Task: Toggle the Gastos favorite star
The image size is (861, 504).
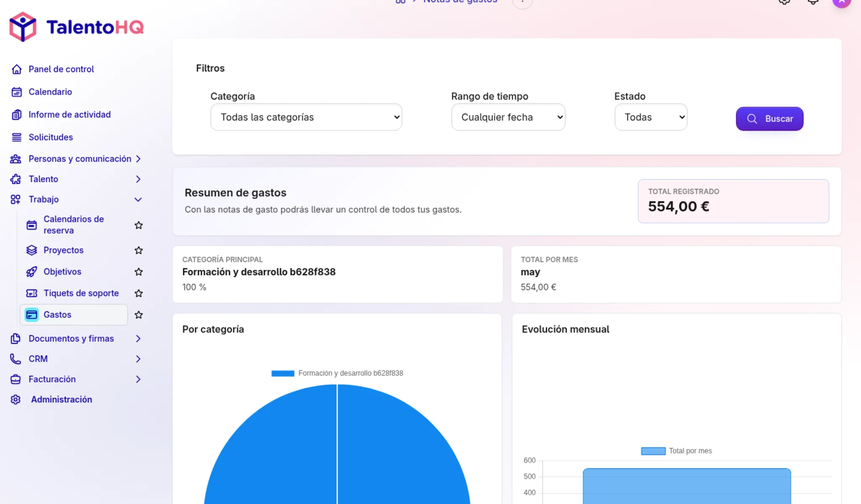Action: pos(139,315)
